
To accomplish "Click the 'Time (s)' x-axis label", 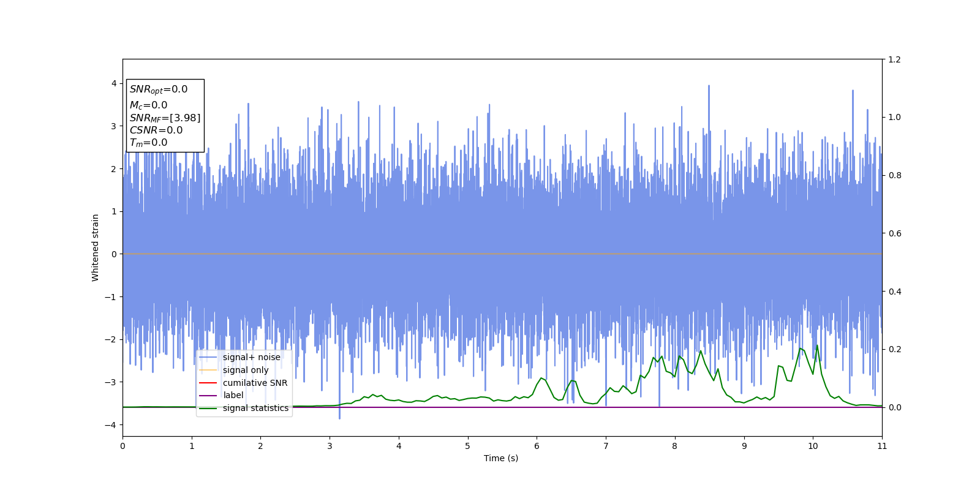I will 501,458.
